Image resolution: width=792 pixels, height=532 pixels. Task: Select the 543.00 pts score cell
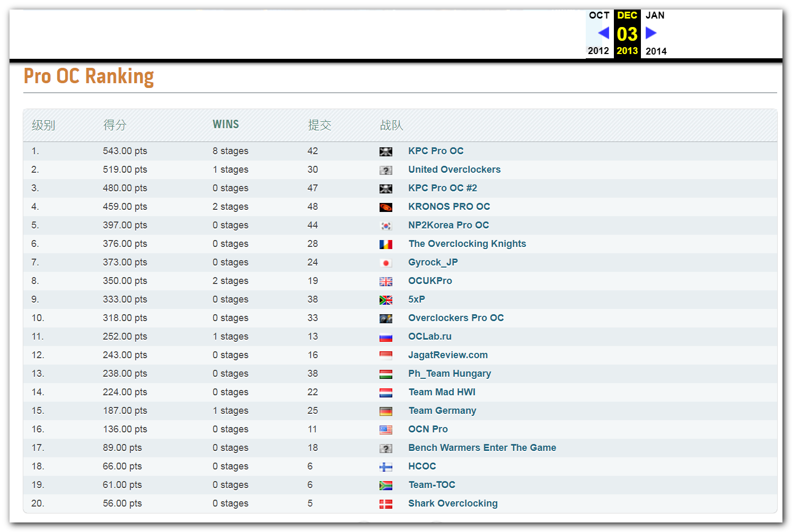[125, 151]
